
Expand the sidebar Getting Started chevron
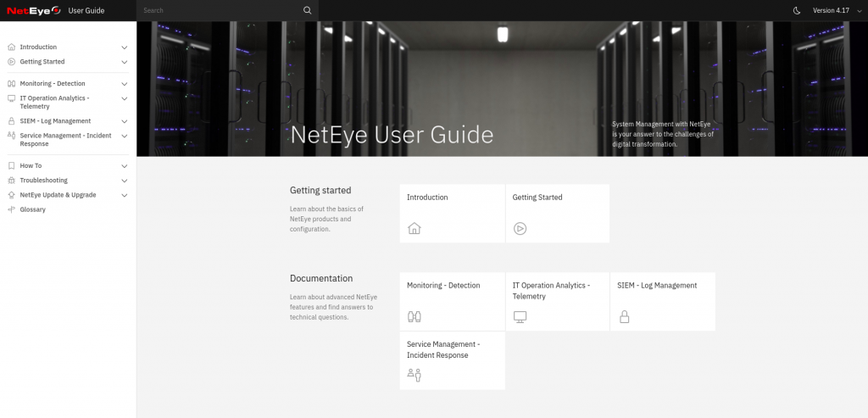(x=125, y=62)
